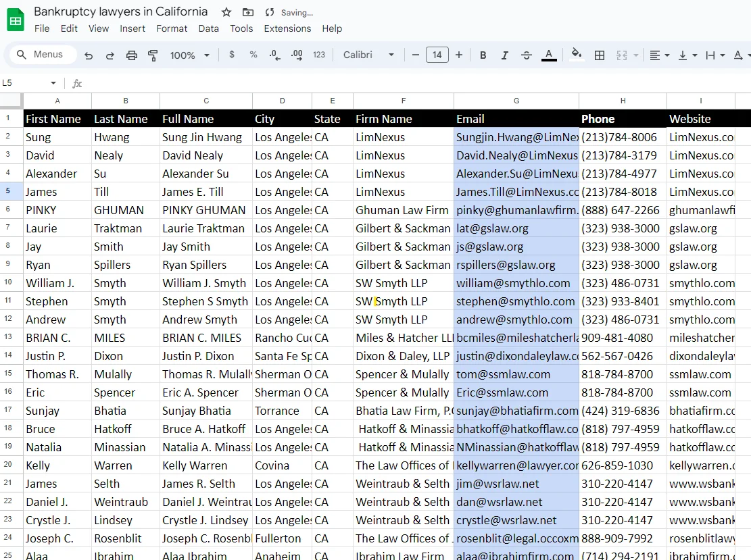Star the Bankruptcy lawyers document
Viewport: 751px width, 560px height.
pos(226,12)
